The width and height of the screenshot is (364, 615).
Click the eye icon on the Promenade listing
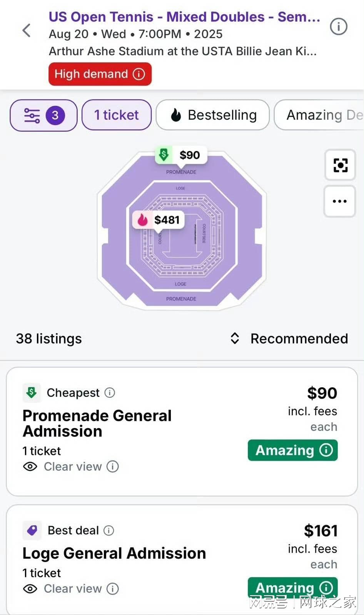pos(30,467)
